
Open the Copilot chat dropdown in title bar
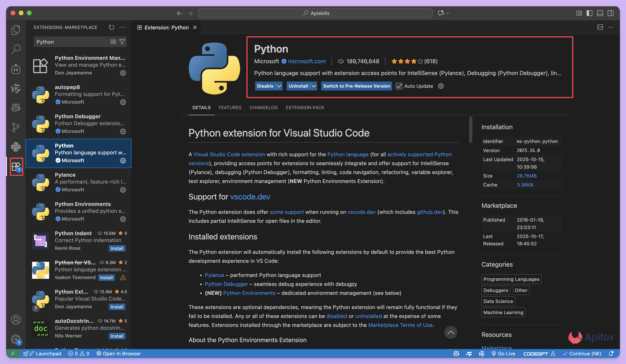pos(448,13)
